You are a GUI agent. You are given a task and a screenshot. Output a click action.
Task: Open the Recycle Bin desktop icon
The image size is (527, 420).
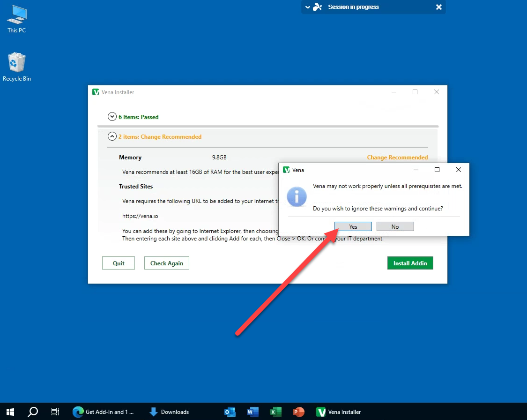point(16,67)
